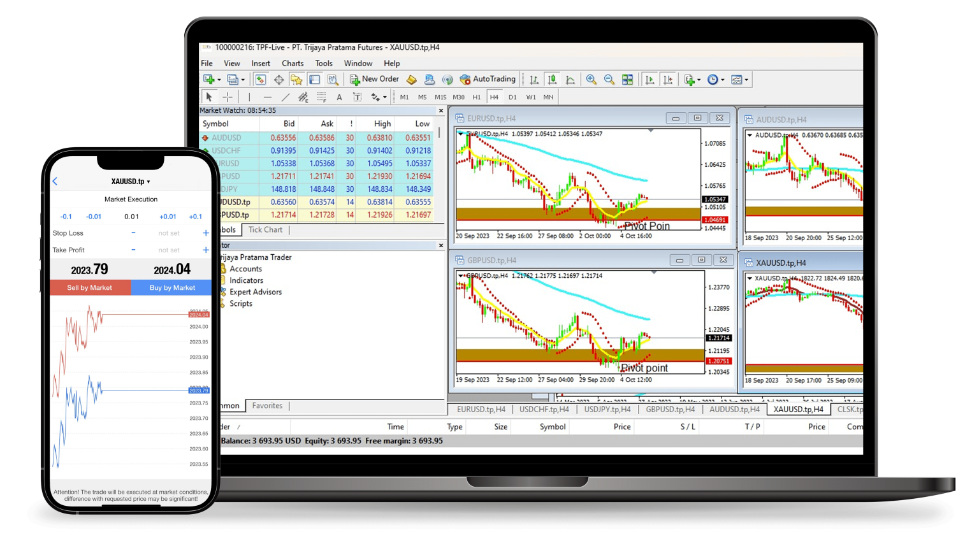Switch charts to Candlestick view
Screen dimensions: 979x560
(x=552, y=79)
